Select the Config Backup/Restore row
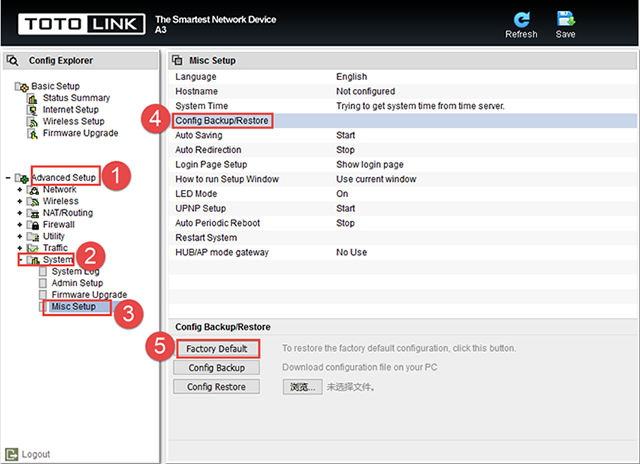640x464 pixels. (x=402, y=121)
